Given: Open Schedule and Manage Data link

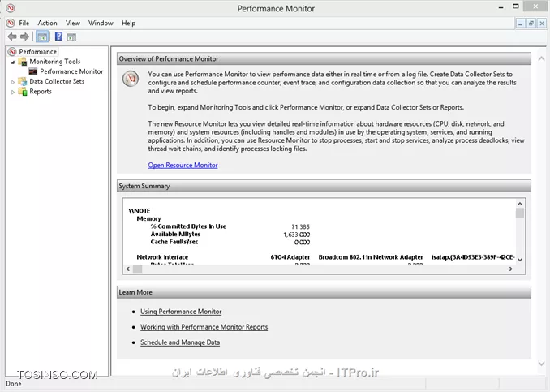Looking at the screenshot, I should [x=180, y=342].
